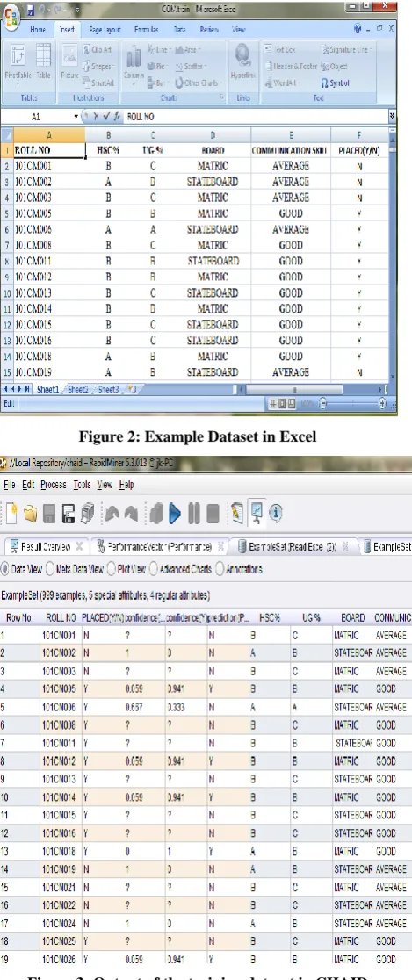412x980 pixels.
Task: Insert Object from Excel Text group
Action: 335,66
